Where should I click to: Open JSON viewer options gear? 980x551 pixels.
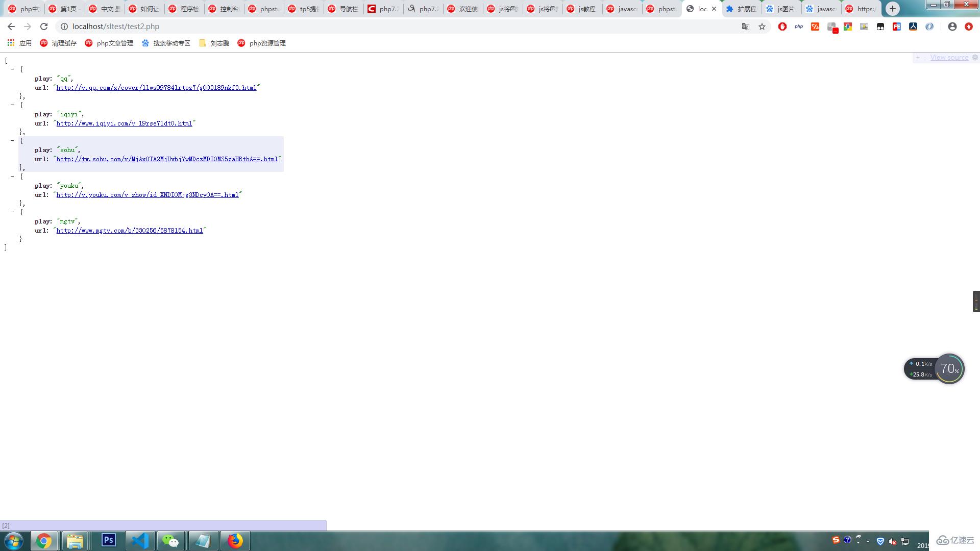point(975,58)
